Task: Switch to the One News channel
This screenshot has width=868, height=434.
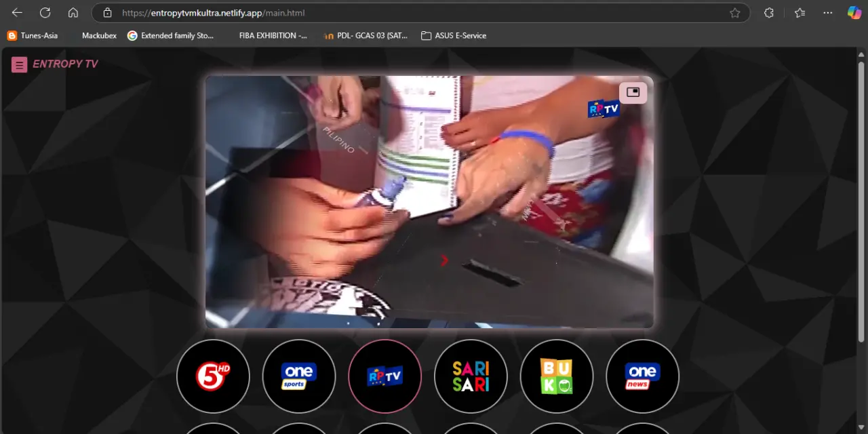Action: tap(642, 376)
